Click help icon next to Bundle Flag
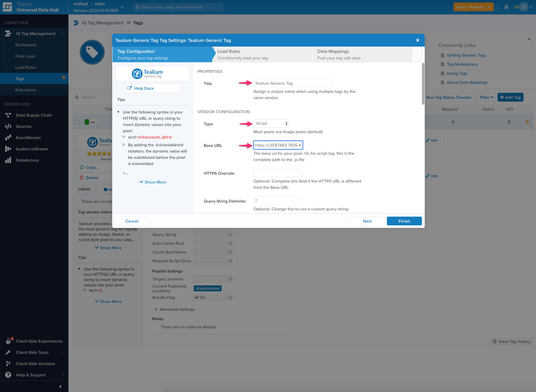 [x=230, y=298]
